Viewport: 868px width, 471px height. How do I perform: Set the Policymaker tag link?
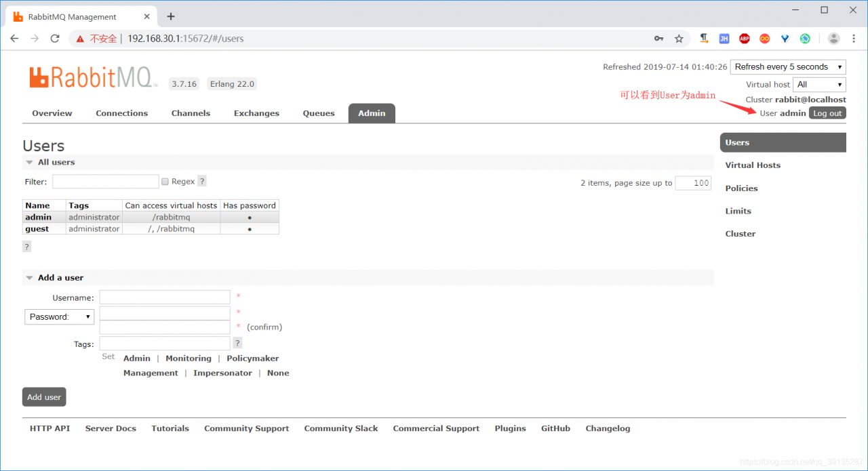[x=253, y=359]
